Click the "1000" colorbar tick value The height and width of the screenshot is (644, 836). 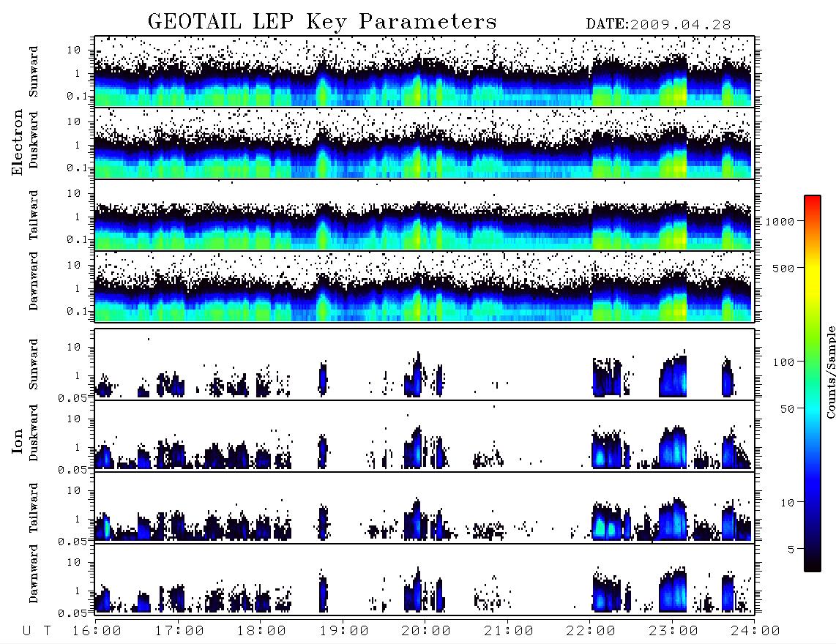point(780,222)
